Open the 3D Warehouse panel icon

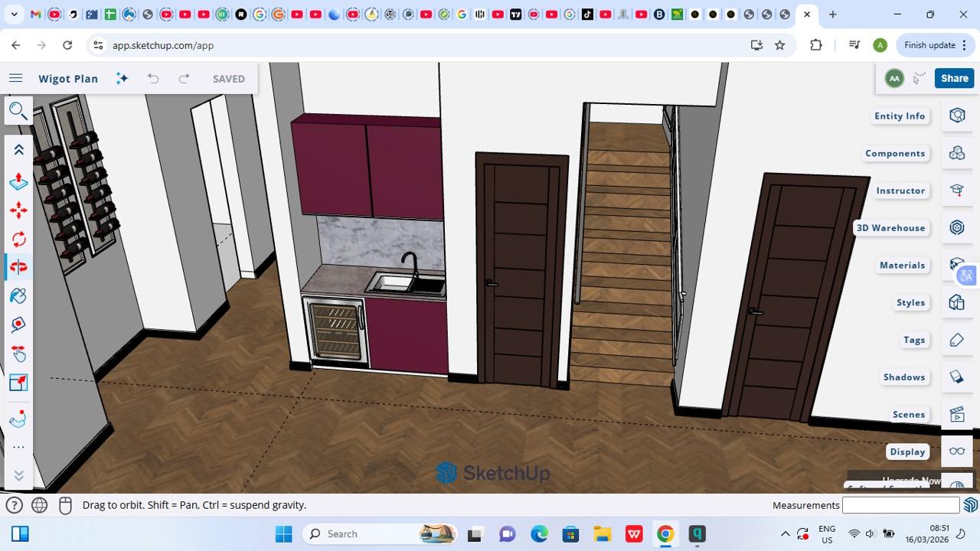coord(956,227)
